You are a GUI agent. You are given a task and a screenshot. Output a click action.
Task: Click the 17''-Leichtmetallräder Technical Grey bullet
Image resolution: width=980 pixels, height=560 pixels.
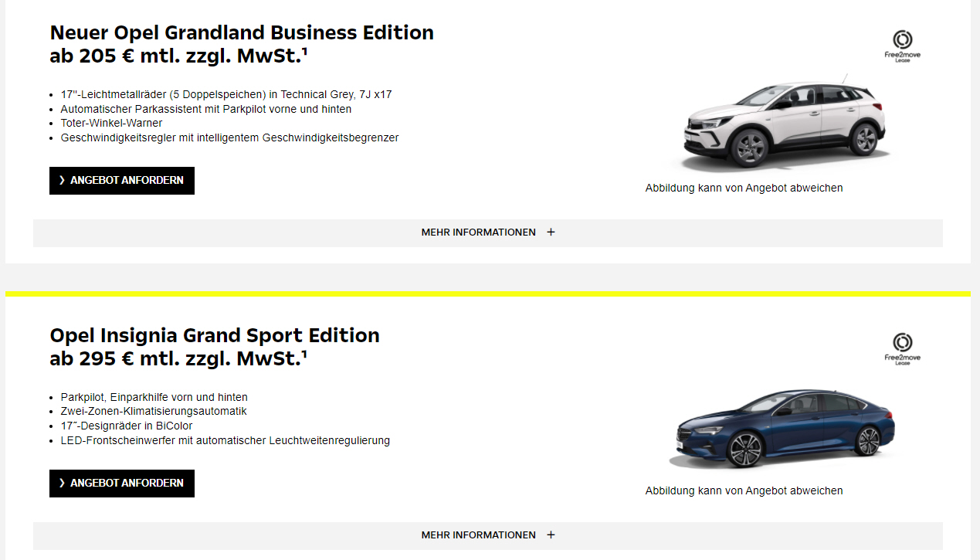[x=226, y=94]
